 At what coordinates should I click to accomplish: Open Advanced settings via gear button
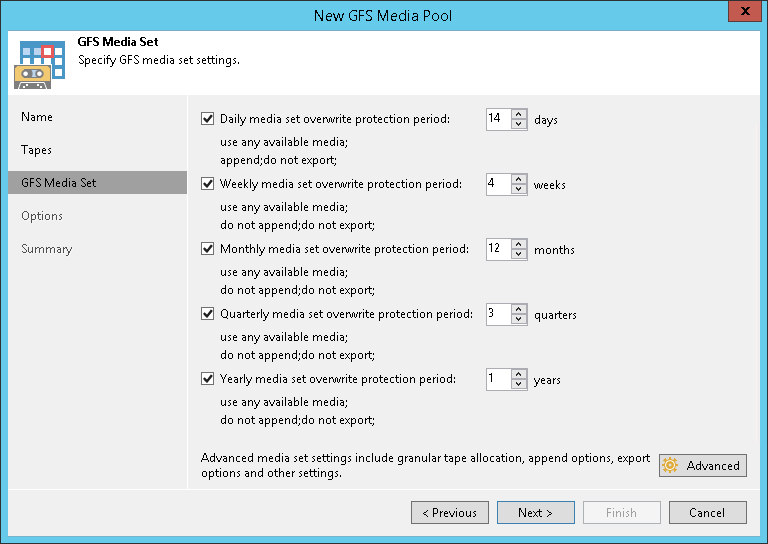coord(702,465)
